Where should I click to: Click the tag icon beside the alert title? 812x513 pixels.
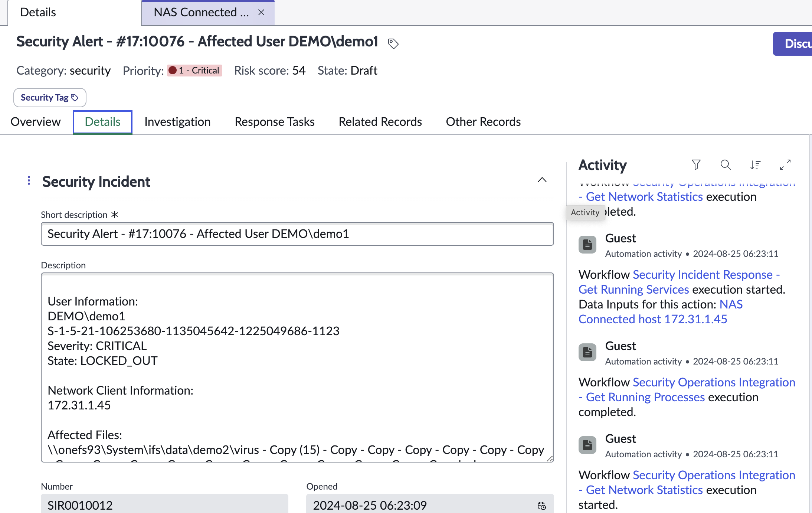(393, 43)
